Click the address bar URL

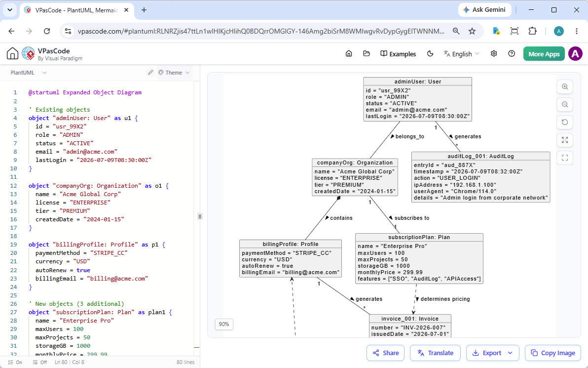pyautogui.click(x=261, y=31)
